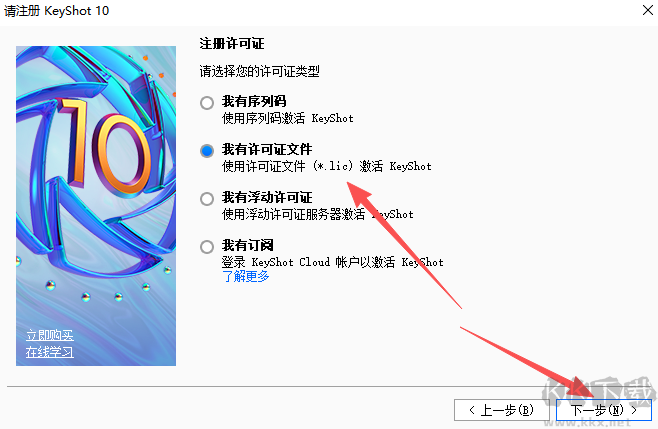The height and width of the screenshot is (429, 658).
Task: Click the 注册许可证 heading
Action: tap(232, 44)
